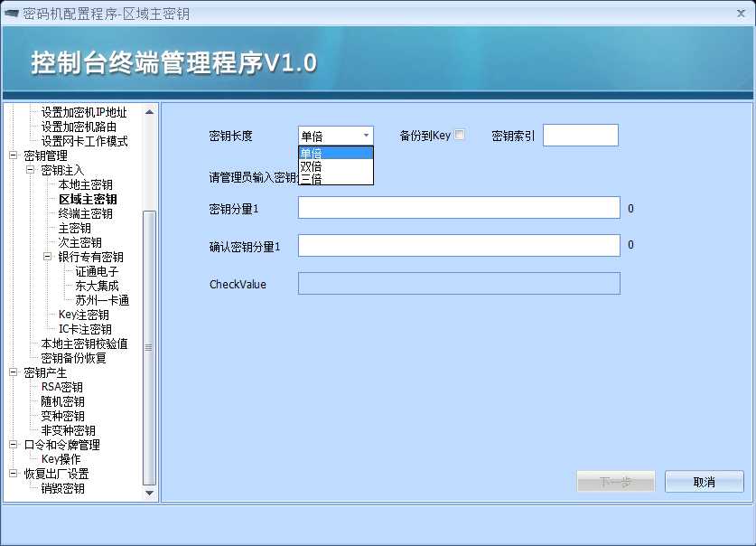Click the 下一步 button

616,482
